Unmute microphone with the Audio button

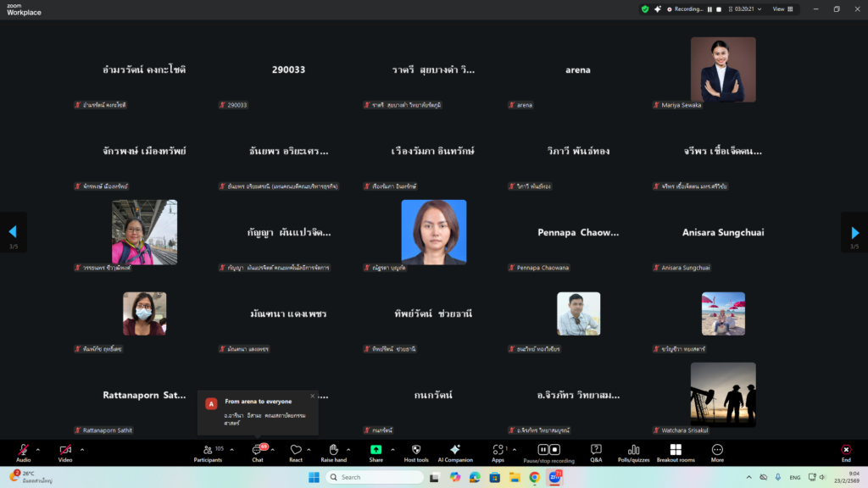(23, 452)
